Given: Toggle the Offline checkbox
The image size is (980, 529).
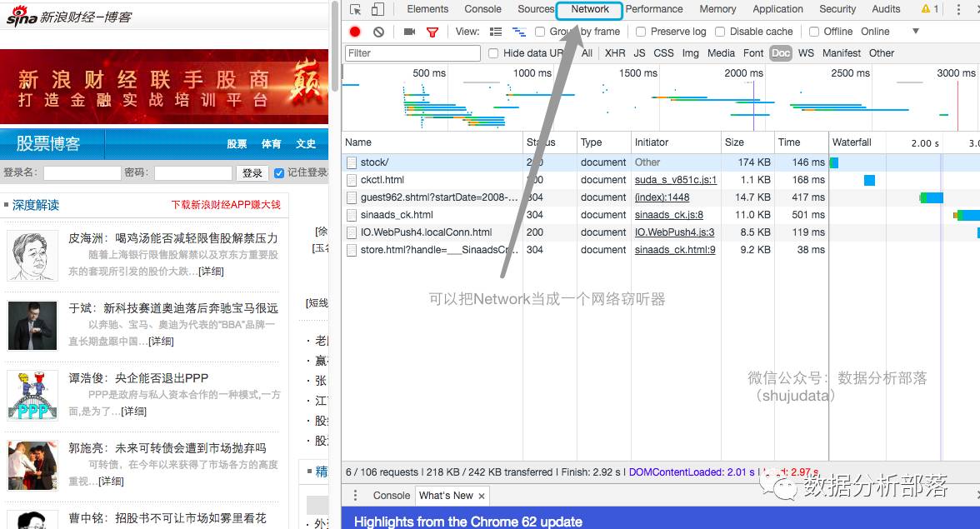Looking at the screenshot, I should [x=813, y=32].
